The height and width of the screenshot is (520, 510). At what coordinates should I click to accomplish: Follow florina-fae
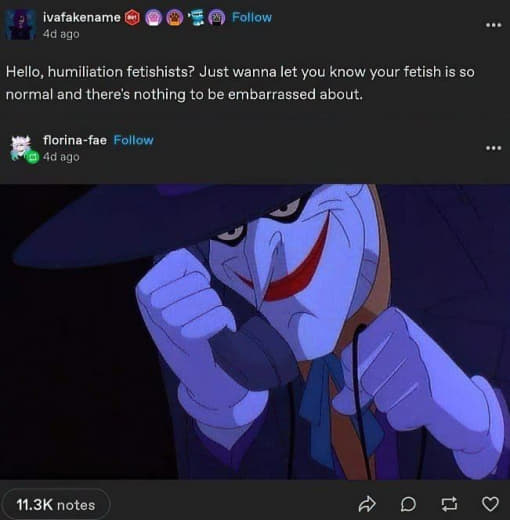click(133, 140)
